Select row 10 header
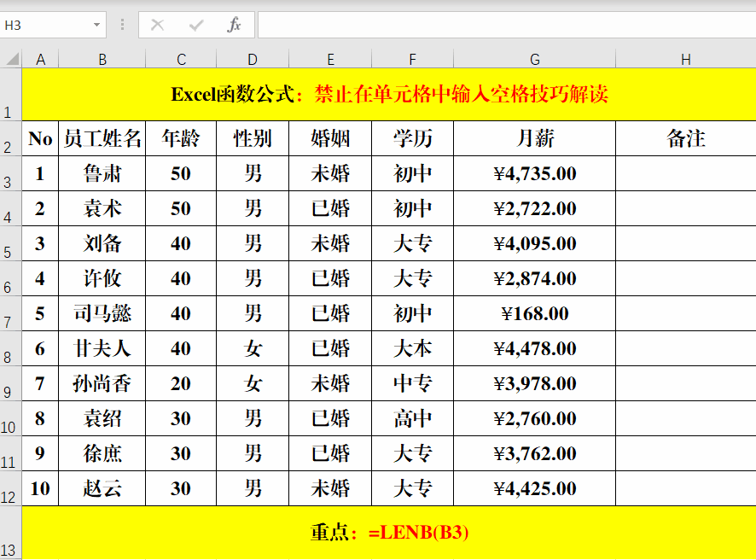756x560 pixels. (x=10, y=418)
